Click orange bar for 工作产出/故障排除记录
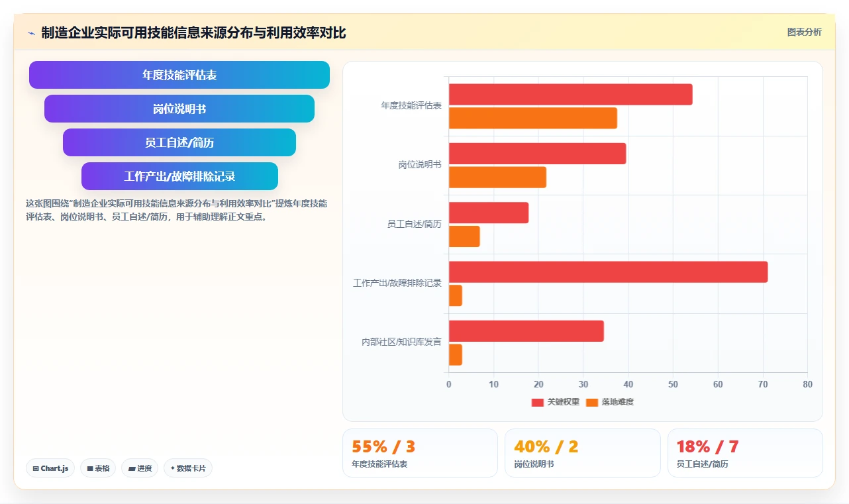849x504 pixels. click(x=456, y=296)
